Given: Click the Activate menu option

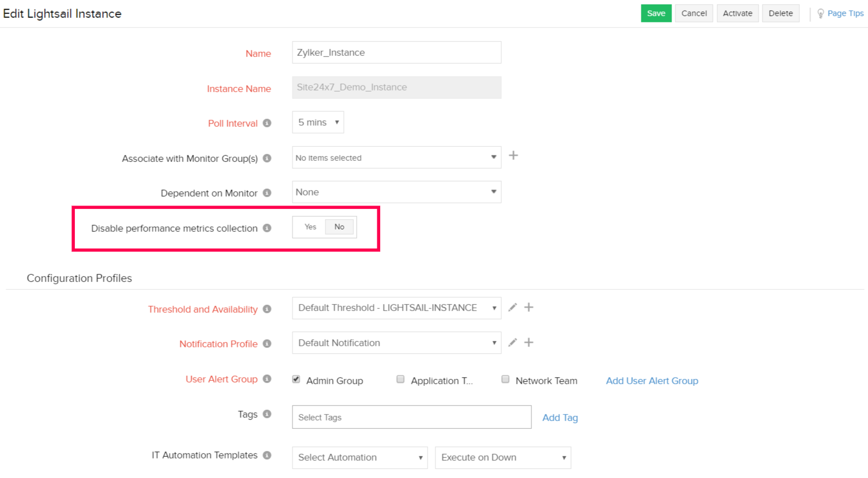Looking at the screenshot, I should pos(737,13).
